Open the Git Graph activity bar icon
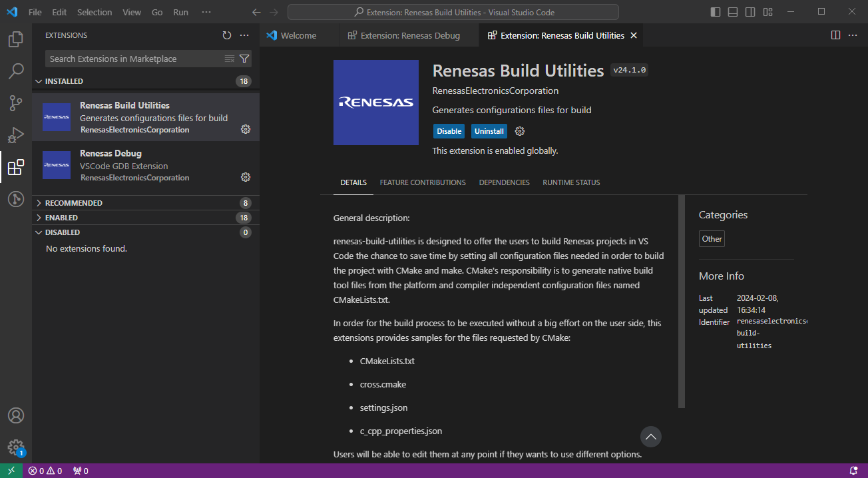 point(16,199)
